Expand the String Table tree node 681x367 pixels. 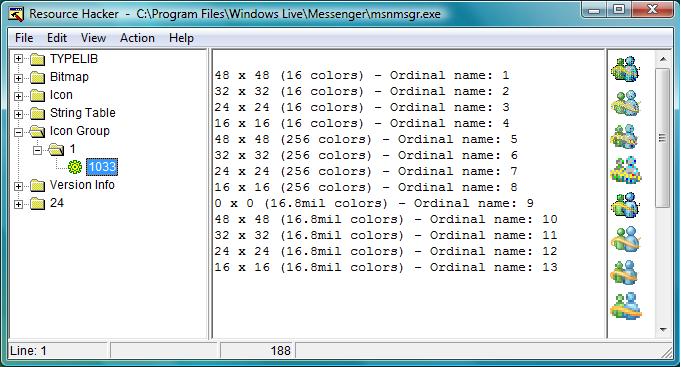(18, 114)
